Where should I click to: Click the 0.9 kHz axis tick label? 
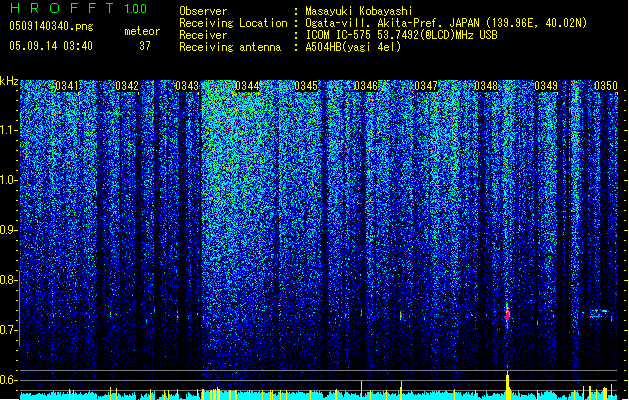[x=9, y=230]
